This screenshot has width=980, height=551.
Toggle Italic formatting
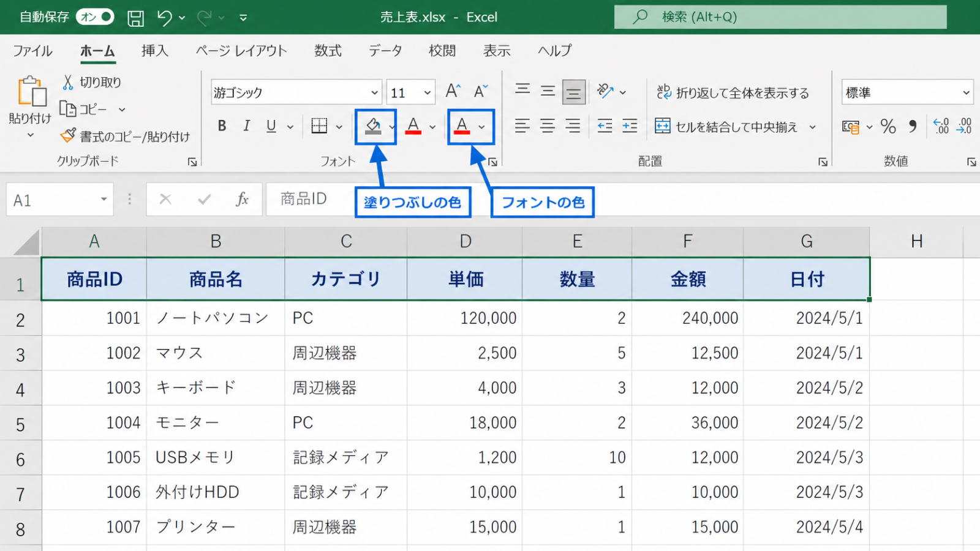[246, 126]
